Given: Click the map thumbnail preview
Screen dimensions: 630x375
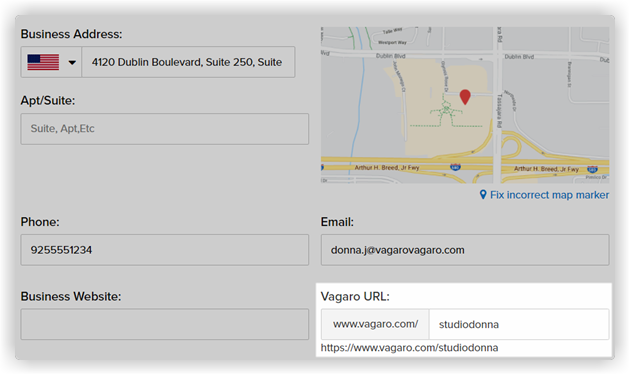Looking at the screenshot, I should pyautogui.click(x=465, y=105).
